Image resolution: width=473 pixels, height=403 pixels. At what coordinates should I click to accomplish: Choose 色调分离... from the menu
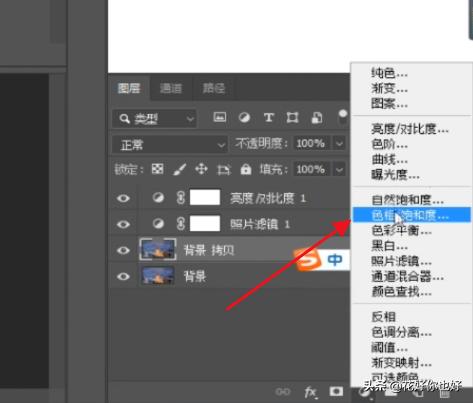pos(412,332)
